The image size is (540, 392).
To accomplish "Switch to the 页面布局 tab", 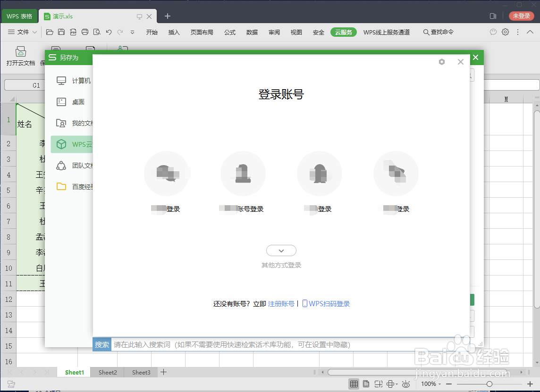I will click(x=202, y=32).
